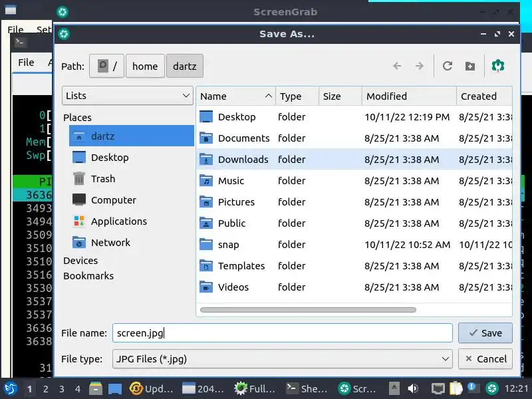Click the Desktop modified date 10/11/22 12:19 PM
The height and width of the screenshot is (399, 532).
pos(407,117)
